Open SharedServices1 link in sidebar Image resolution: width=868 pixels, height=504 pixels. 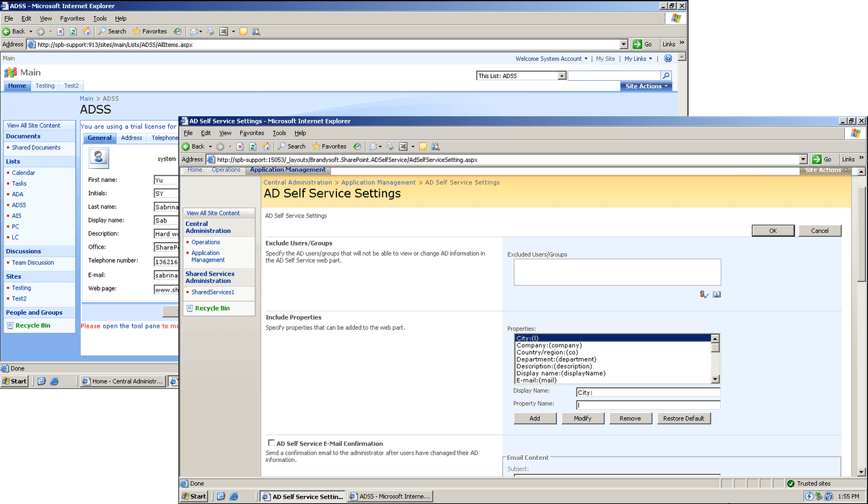click(212, 292)
